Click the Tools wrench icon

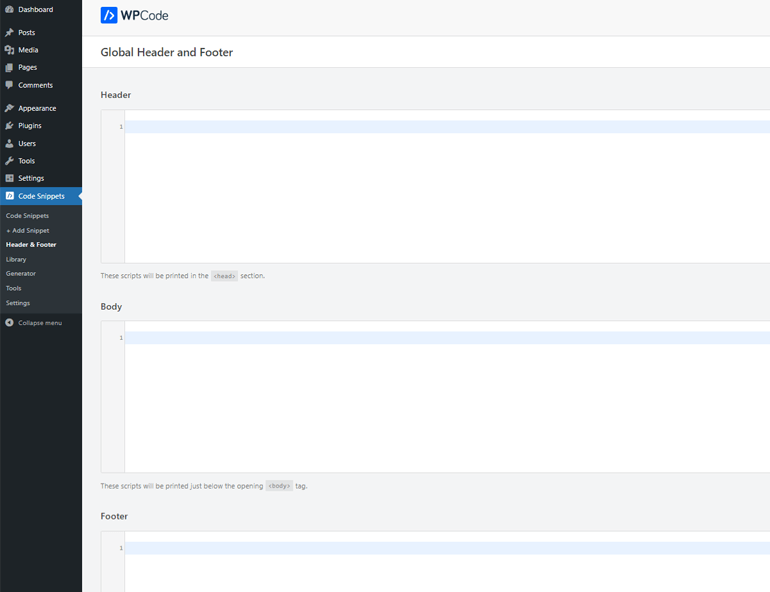coord(10,161)
